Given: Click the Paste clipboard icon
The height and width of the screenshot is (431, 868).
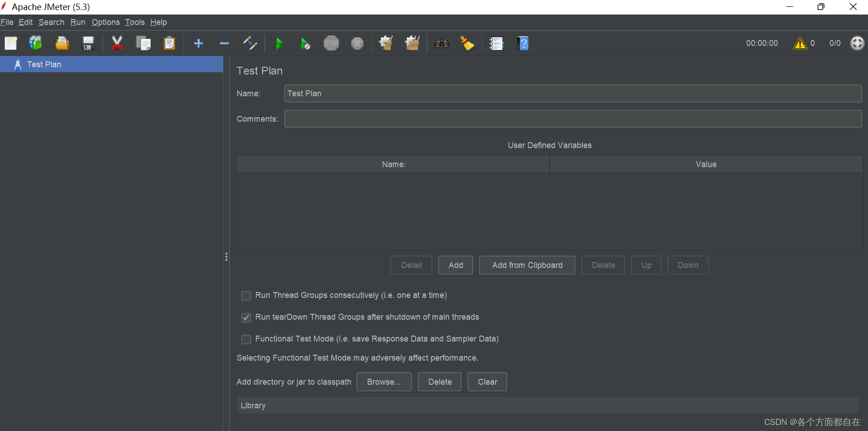Looking at the screenshot, I should point(169,43).
